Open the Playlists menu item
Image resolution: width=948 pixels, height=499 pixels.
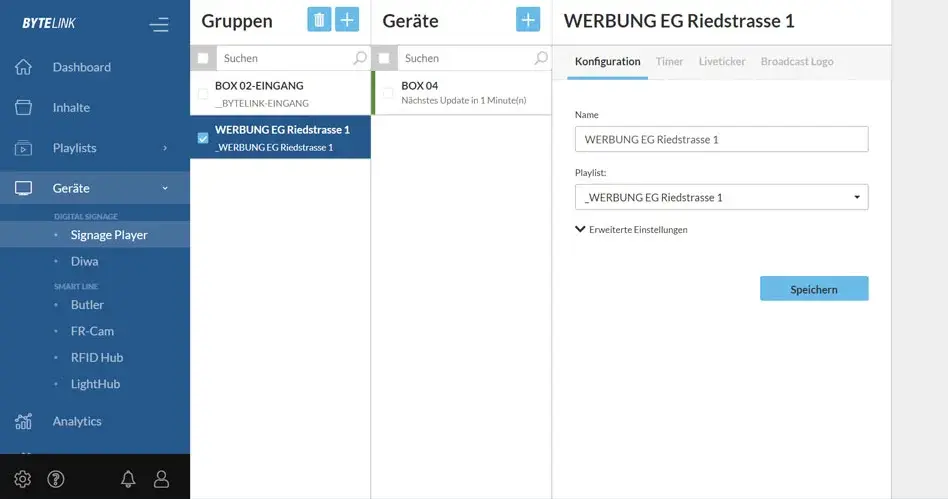pos(74,148)
